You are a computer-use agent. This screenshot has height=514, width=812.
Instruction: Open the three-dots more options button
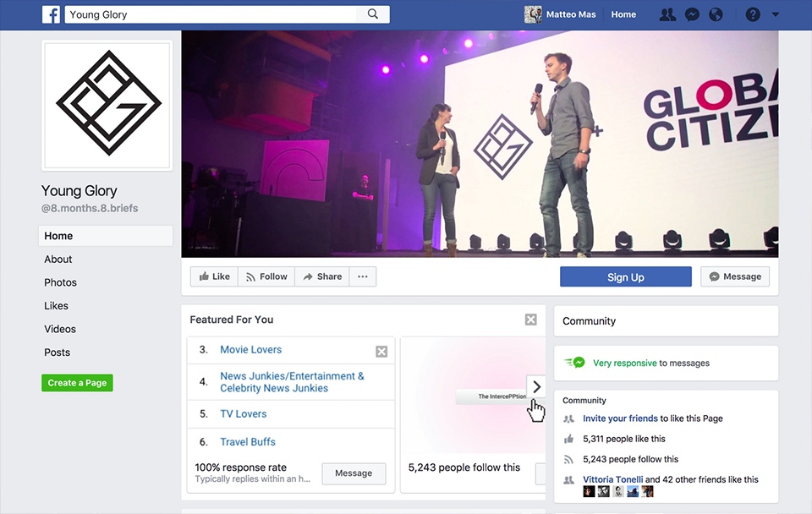point(363,276)
